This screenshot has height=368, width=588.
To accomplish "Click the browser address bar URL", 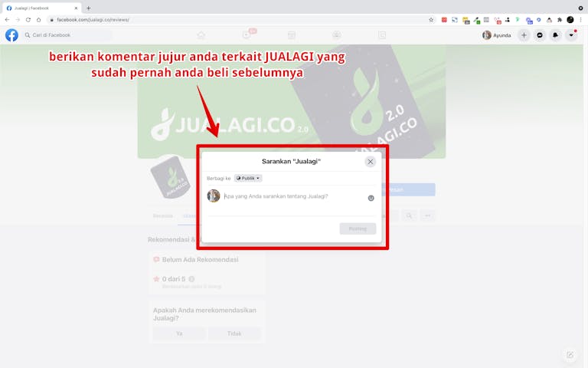I will [93, 19].
